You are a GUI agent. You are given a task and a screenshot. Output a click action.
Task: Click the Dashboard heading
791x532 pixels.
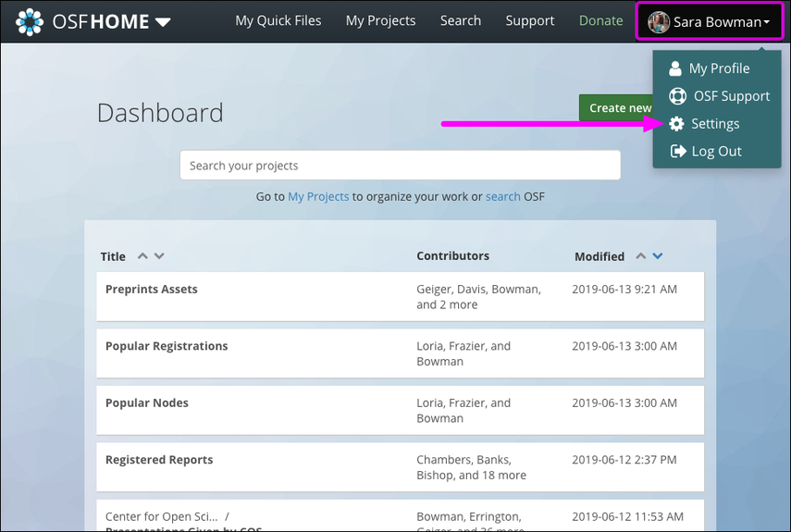pos(160,113)
